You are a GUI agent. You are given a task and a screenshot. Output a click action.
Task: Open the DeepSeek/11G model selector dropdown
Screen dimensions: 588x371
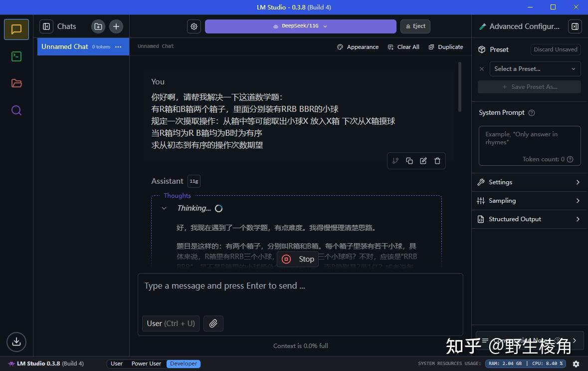(x=300, y=26)
